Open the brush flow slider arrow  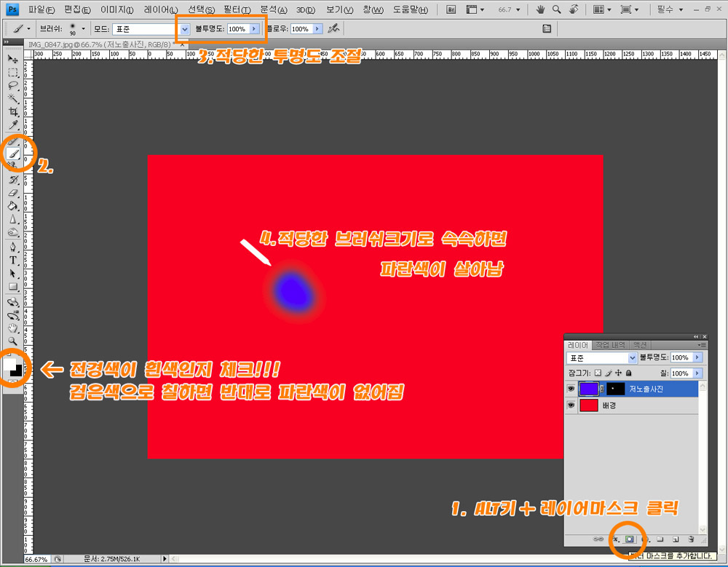pos(317,29)
